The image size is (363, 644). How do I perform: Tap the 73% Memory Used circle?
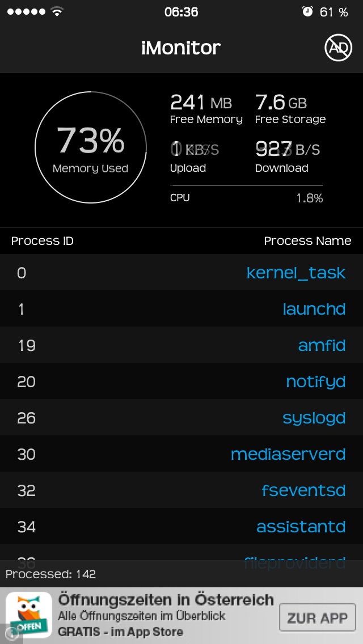[x=90, y=148]
